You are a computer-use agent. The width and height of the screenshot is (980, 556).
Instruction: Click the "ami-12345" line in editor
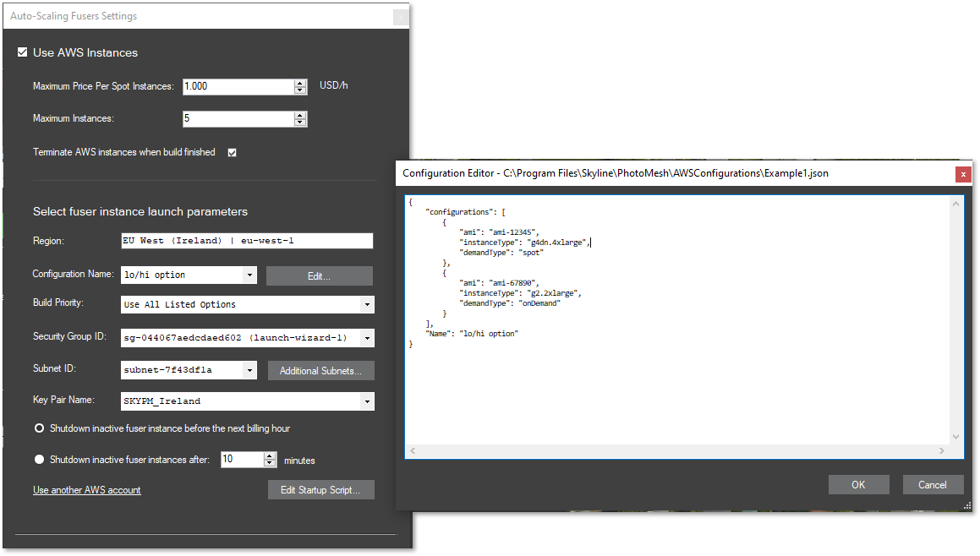[x=499, y=232]
